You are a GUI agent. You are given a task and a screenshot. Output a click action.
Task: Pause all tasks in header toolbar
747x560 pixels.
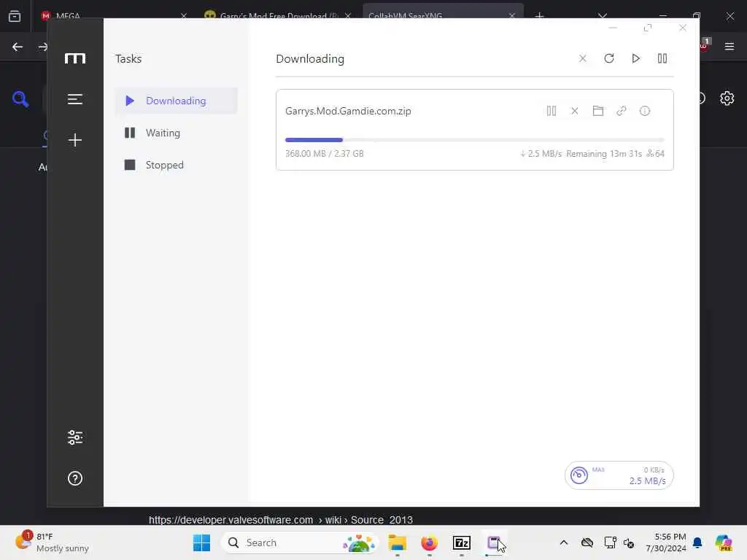click(x=662, y=58)
